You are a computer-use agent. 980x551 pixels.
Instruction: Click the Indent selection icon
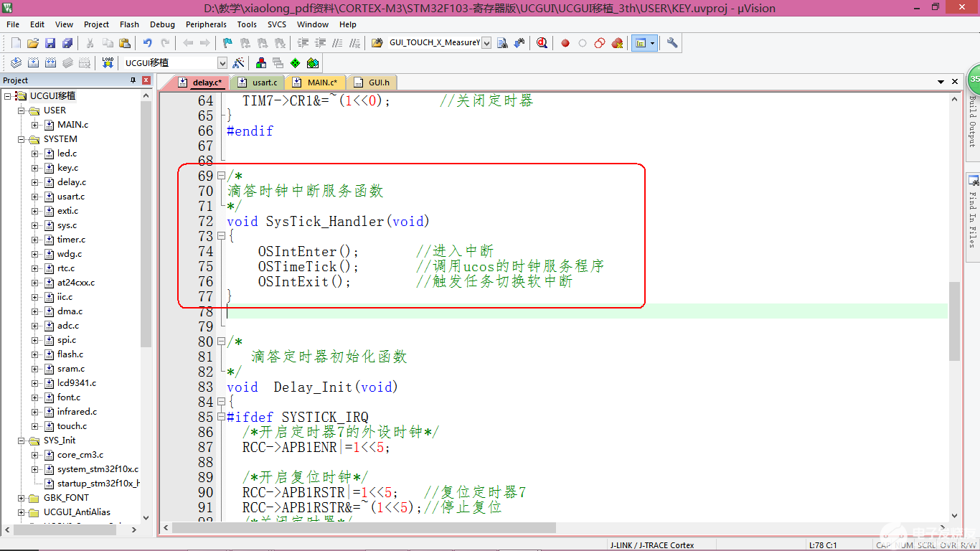coord(303,43)
